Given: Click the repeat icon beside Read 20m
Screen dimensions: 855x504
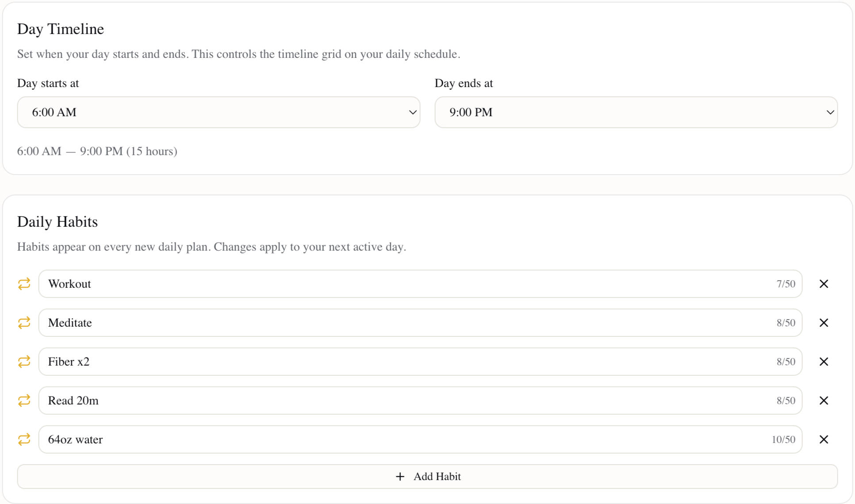Looking at the screenshot, I should 24,401.
